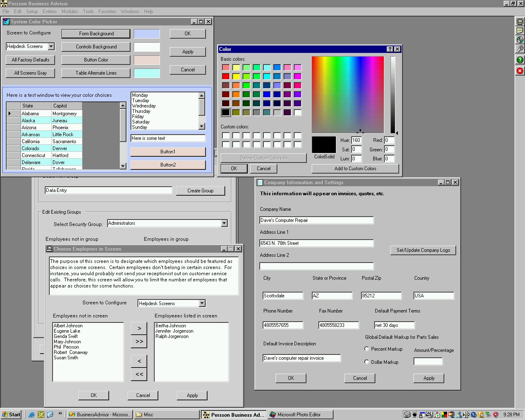The image size is (525, 420).
Task: Open the yellow notes icon in sidebar
Action: (520, 31)
